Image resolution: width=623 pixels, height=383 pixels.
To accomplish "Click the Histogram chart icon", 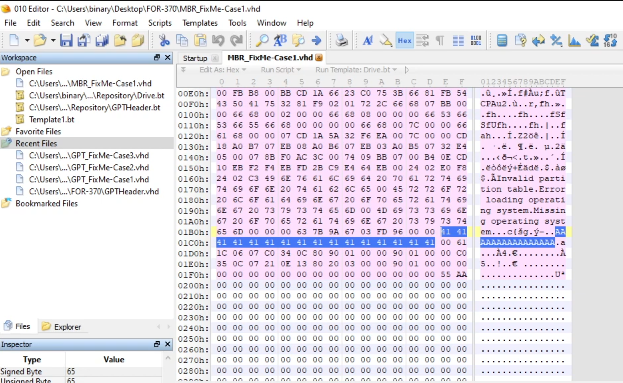I will pos(574,40).
